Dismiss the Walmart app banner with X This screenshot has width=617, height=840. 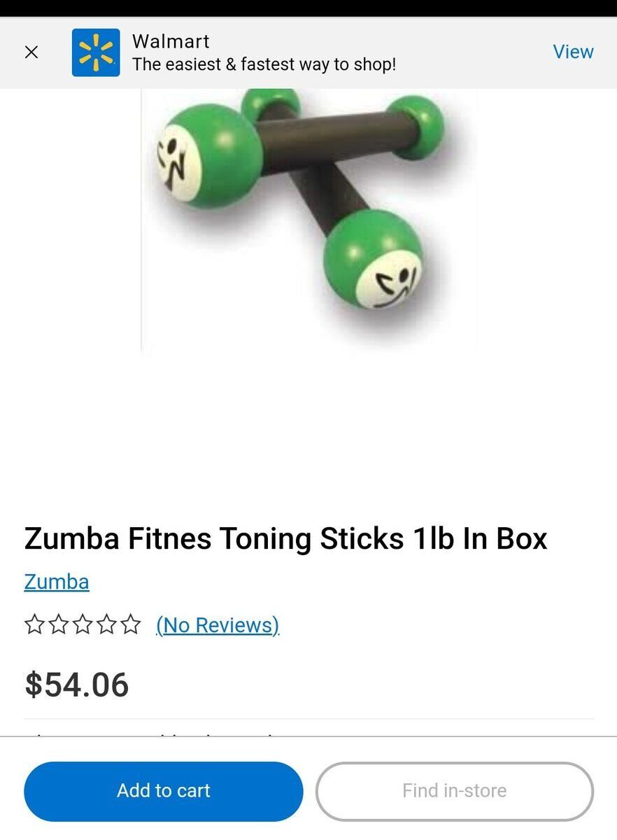pos(31,52)
